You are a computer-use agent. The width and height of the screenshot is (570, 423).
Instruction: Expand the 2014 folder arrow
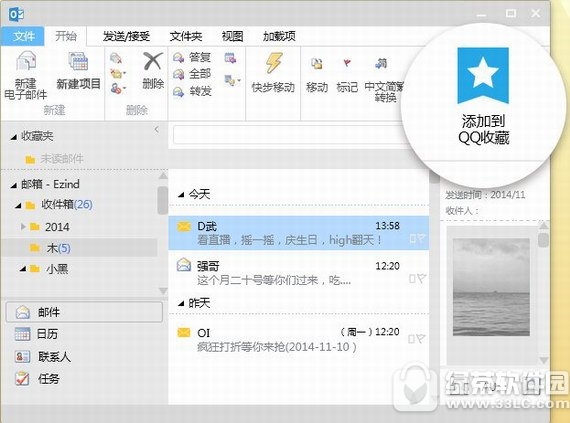(x=23, y=227)
